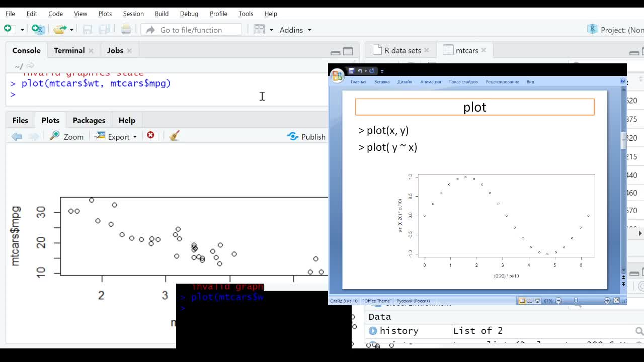Switch to the Console tab
Viewport: 644px width, 362px height.
click(26, 50)
